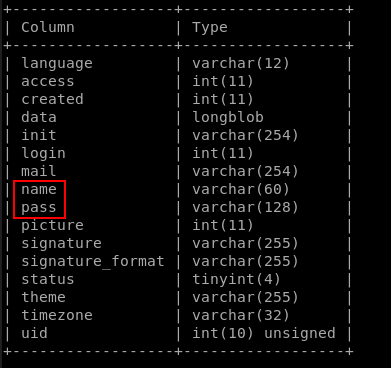Click the 'int(10) unsigned' type value
Screen dimensions: 391x368
tap(264, 333)
